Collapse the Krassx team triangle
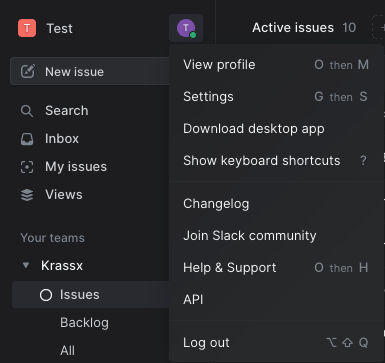385x363 pixels. [x=26, y=265]
